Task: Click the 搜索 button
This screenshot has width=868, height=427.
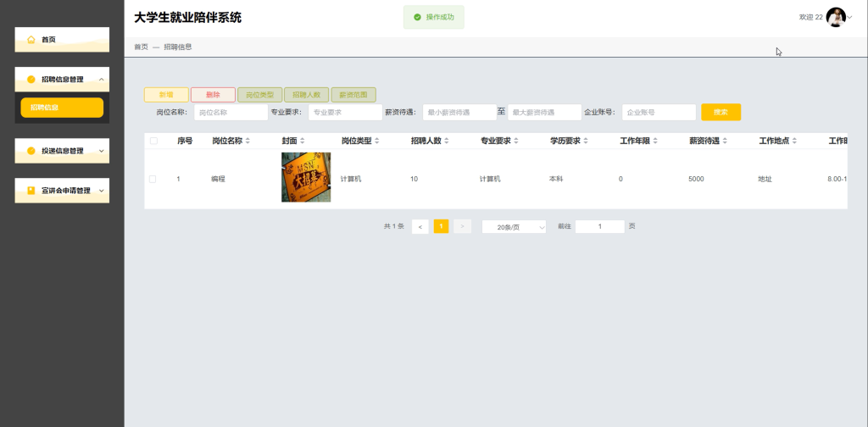Action: (x=721, y=113)
